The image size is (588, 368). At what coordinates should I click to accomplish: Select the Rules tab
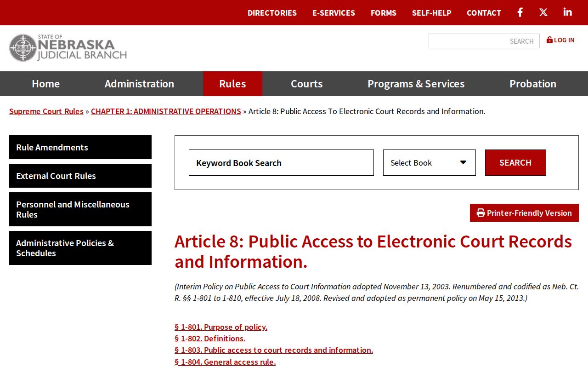click(232, 84)
